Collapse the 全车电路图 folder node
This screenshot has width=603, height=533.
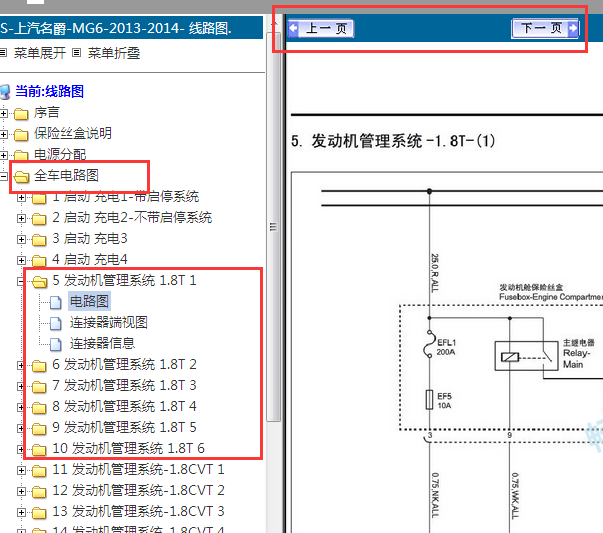[x=4, y=176]
